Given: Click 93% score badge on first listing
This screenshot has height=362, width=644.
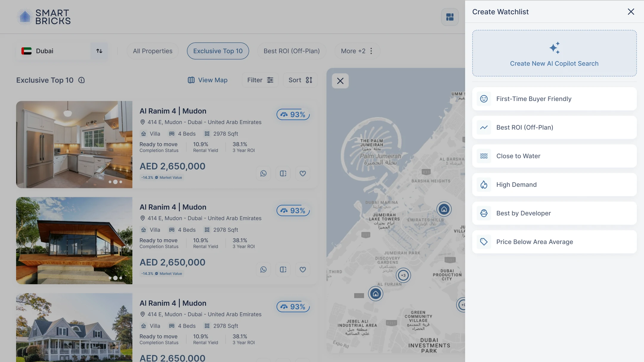Looking at the screenshot, I should 293,114.
